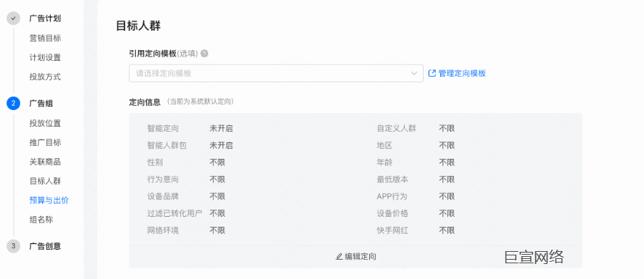The width and height of the screenshot is (644, 279).
Task: Select 推广目标 in the sidebar
Action: coord(45,142)
